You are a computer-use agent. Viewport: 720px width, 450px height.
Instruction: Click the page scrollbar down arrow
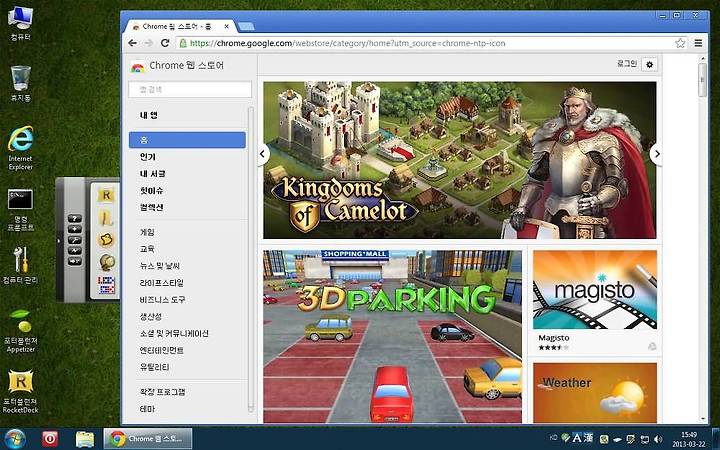[x=703, y=419]
